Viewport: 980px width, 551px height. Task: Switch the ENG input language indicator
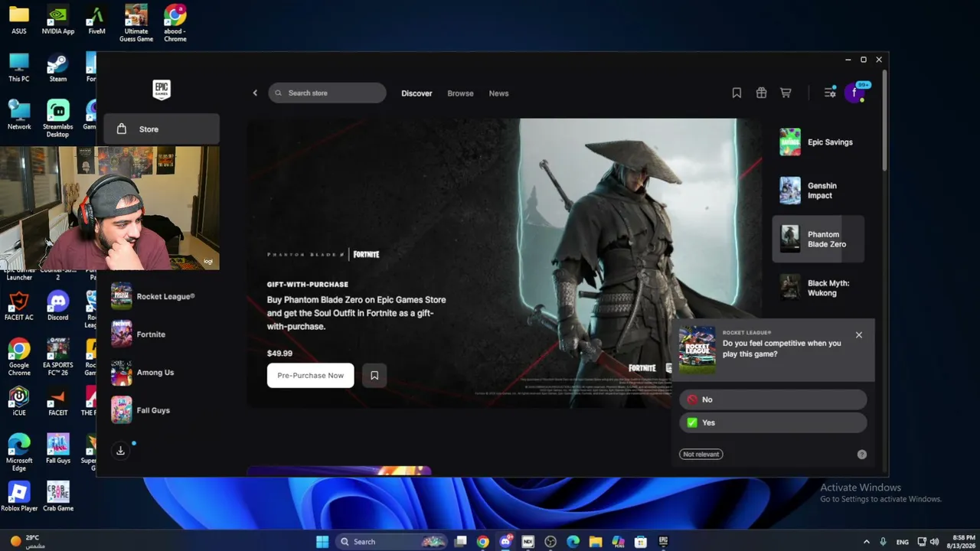(x=903, y=542)
